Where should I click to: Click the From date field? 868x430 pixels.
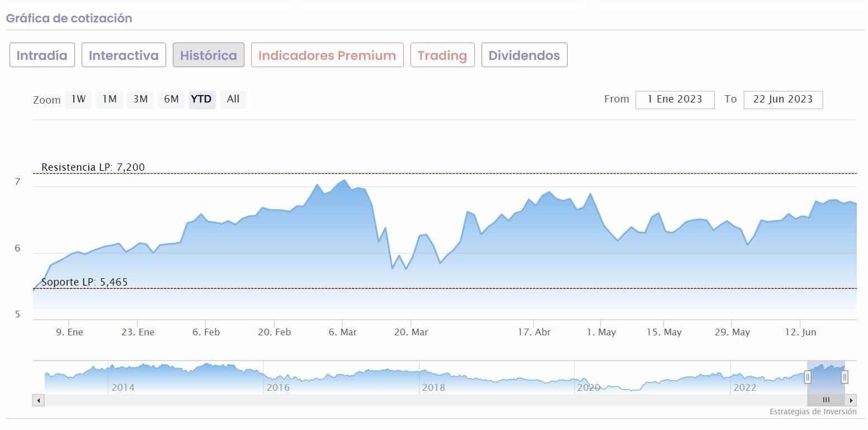[x=674, y=100]
